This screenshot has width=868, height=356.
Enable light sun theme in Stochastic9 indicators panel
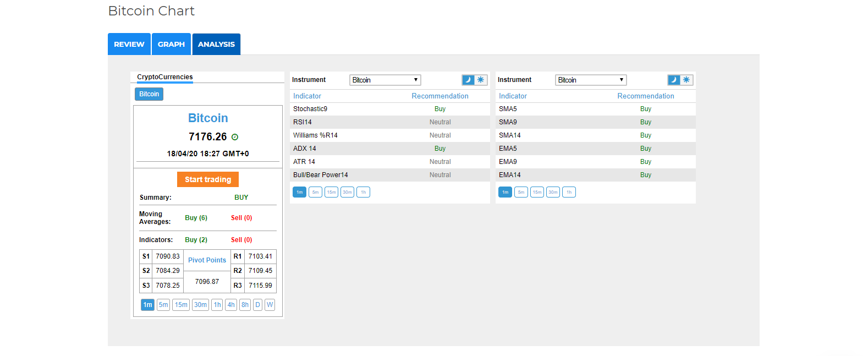[481, 80]
